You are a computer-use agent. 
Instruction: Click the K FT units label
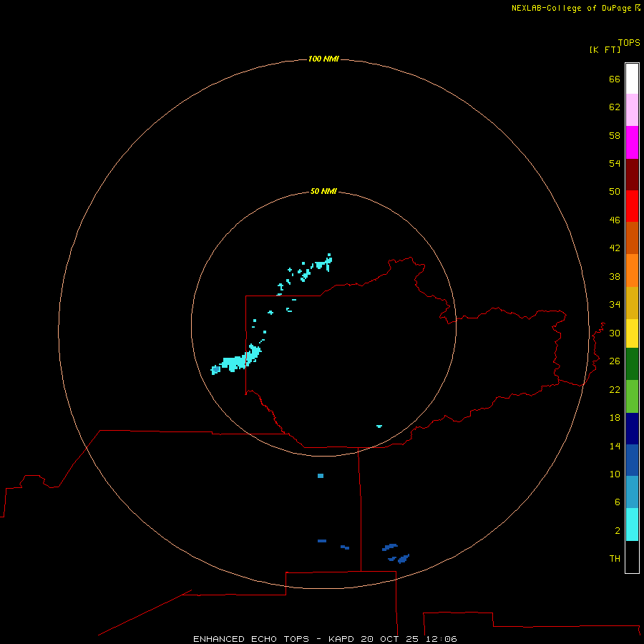[605, 50]
